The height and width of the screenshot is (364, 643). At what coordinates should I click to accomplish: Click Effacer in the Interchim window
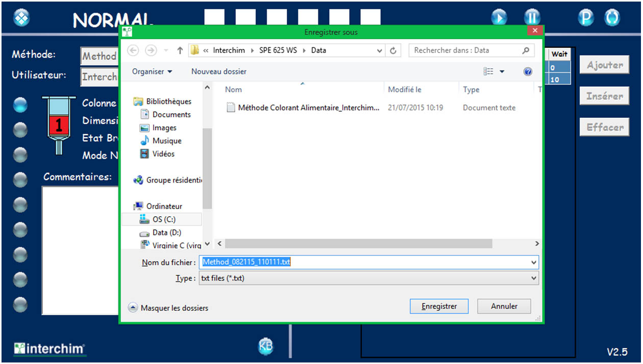coord(604,127)
